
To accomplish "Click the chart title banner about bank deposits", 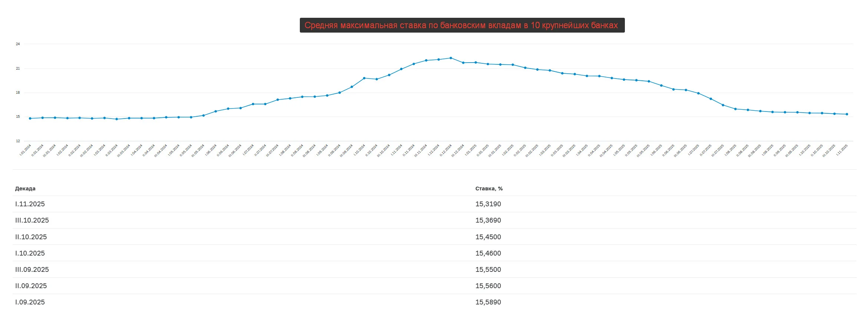I will pos(462,25).
